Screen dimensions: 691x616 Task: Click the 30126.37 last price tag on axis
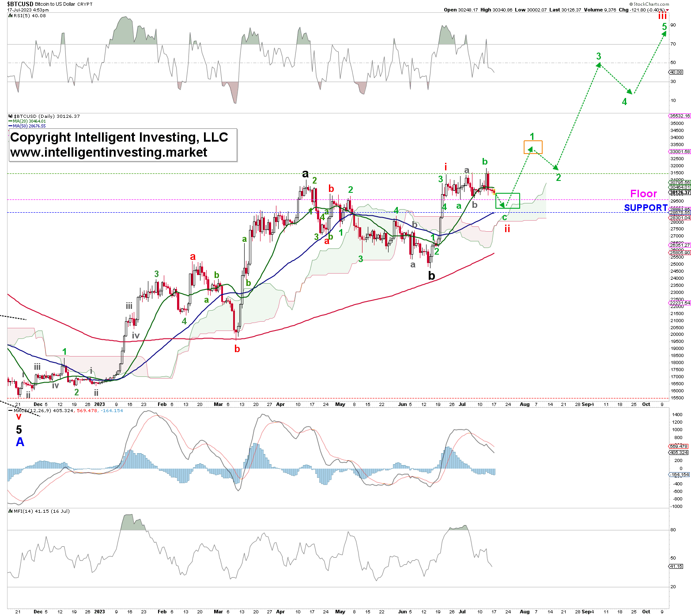click(x=680, y=193)
